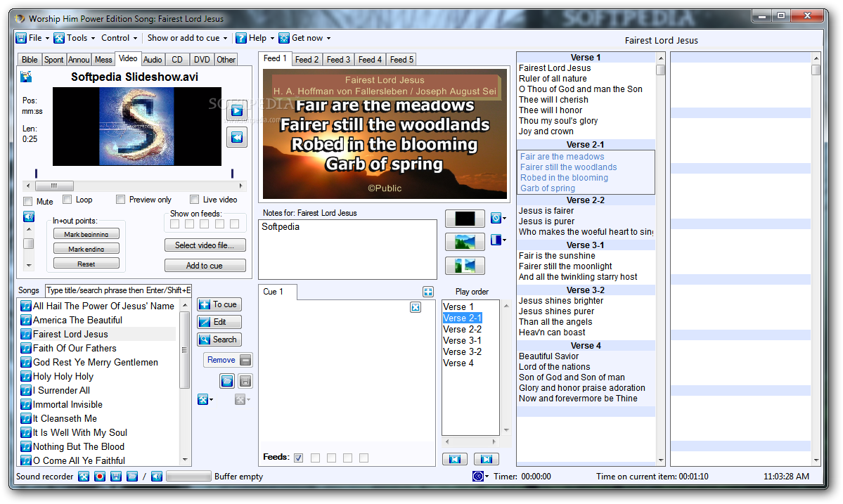The image size is (843, 504).
Task: Click the red record button in the sound recorder
Action: point(99,477)
